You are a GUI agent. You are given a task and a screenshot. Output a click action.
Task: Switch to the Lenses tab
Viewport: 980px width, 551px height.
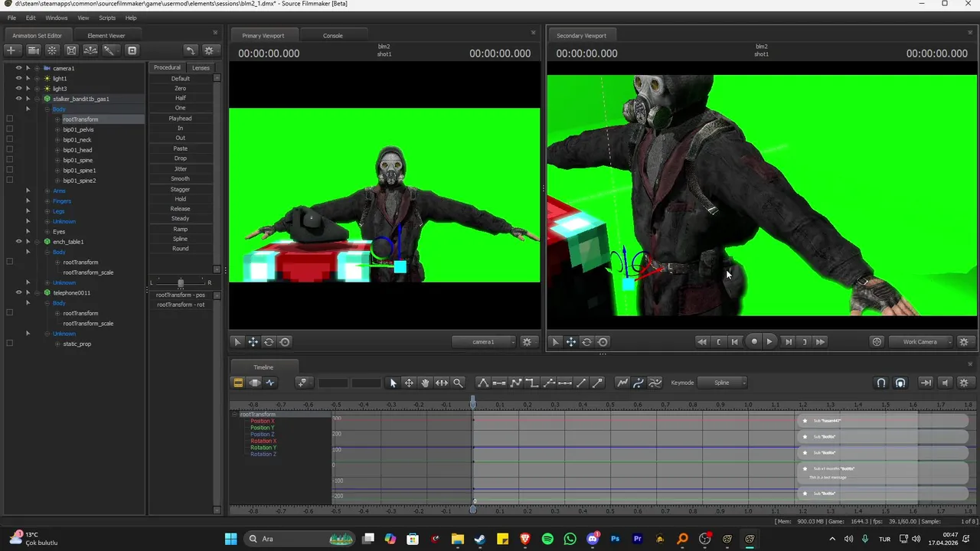[201, 67]
